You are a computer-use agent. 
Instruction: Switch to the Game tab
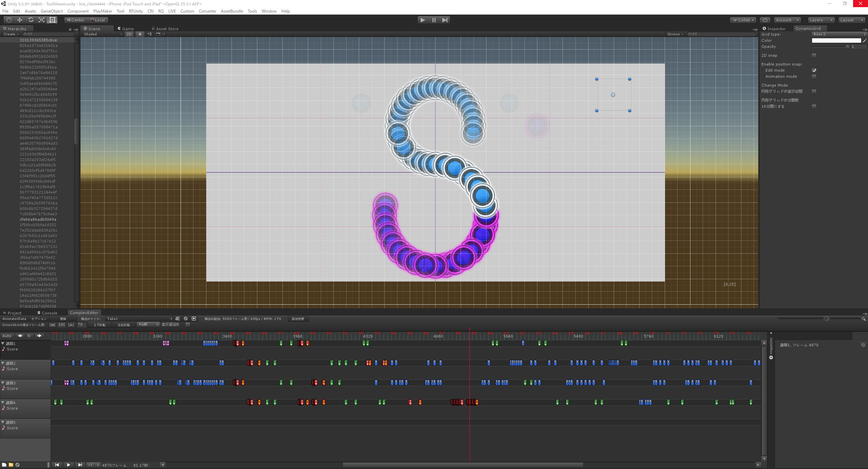click(x=126, y=29)
